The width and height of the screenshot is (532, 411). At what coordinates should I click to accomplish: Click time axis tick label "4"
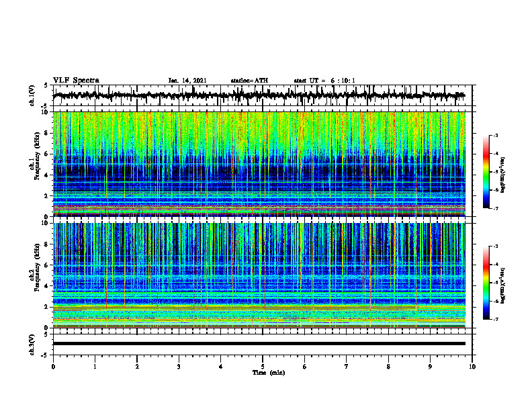221,367
